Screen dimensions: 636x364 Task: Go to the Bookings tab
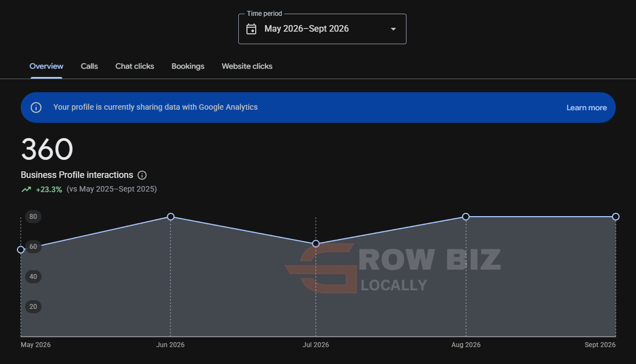188,66
